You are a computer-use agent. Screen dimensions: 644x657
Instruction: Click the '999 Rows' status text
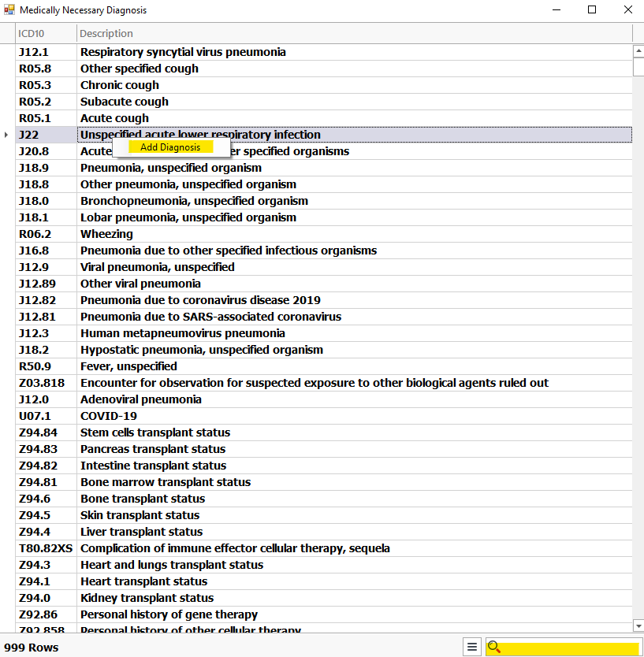[x=31, y=648]
